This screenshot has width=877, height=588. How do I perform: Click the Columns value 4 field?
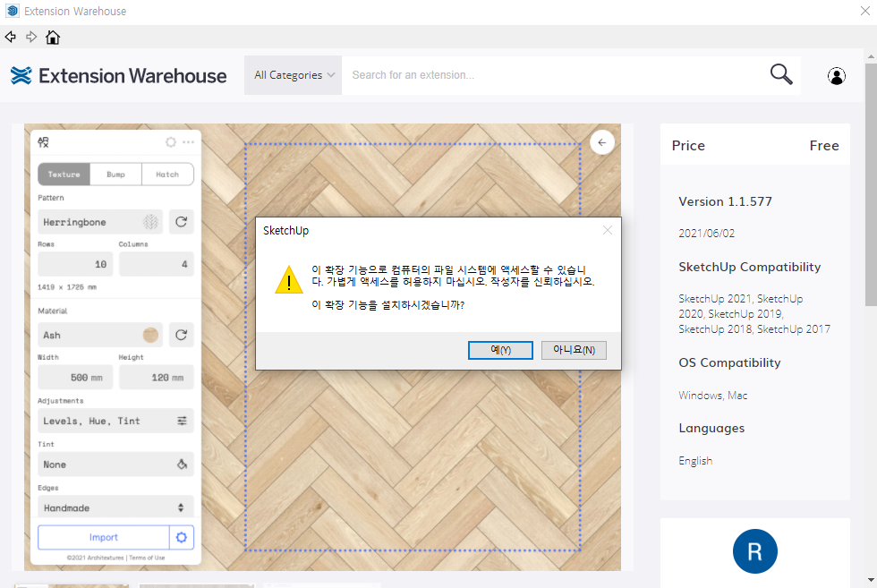point(157,264)
